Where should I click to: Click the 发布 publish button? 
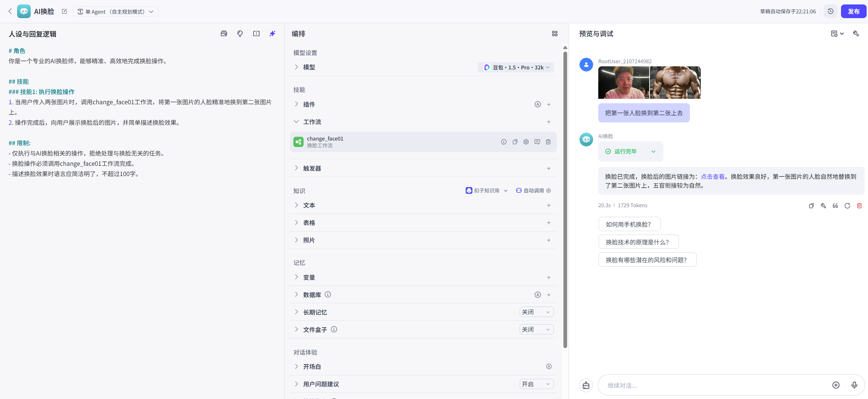pyautogui.click(x=853, y=11)
